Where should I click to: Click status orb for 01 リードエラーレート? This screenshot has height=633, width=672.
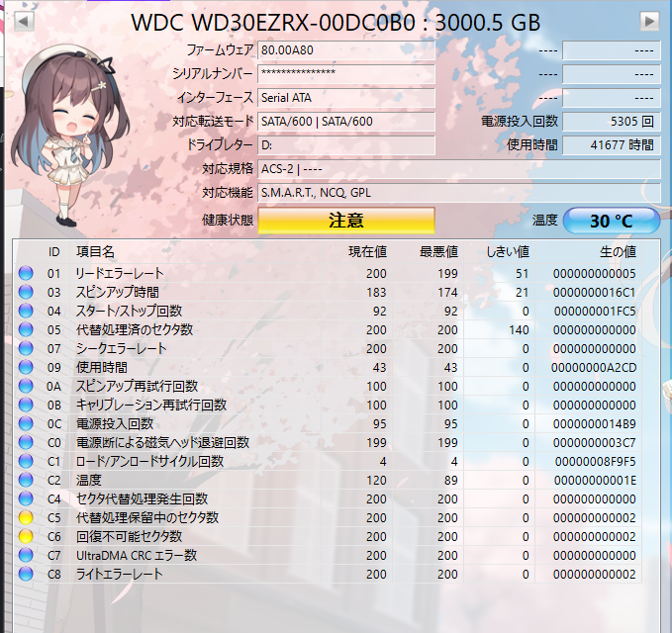tap(26, 273)
